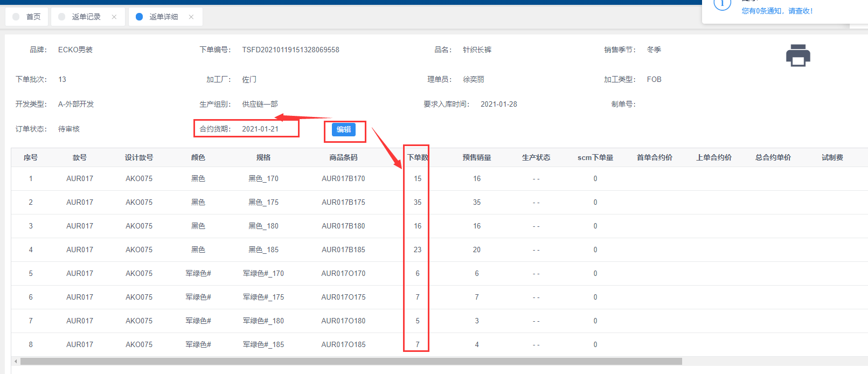Click the 下单数 value 35 in row 2

pyautogui.click(x=418, y=202)
